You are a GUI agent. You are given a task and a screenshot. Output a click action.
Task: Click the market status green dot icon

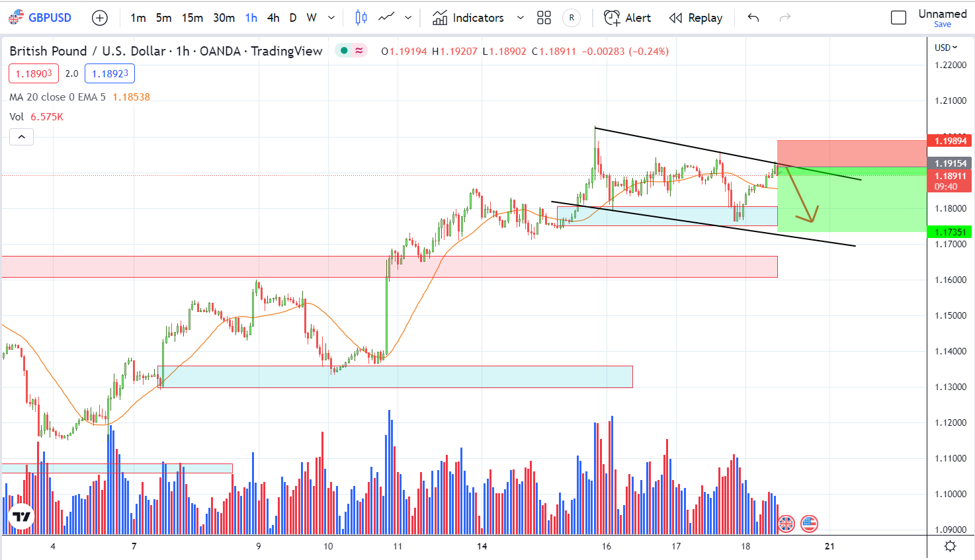click(344, 51)
